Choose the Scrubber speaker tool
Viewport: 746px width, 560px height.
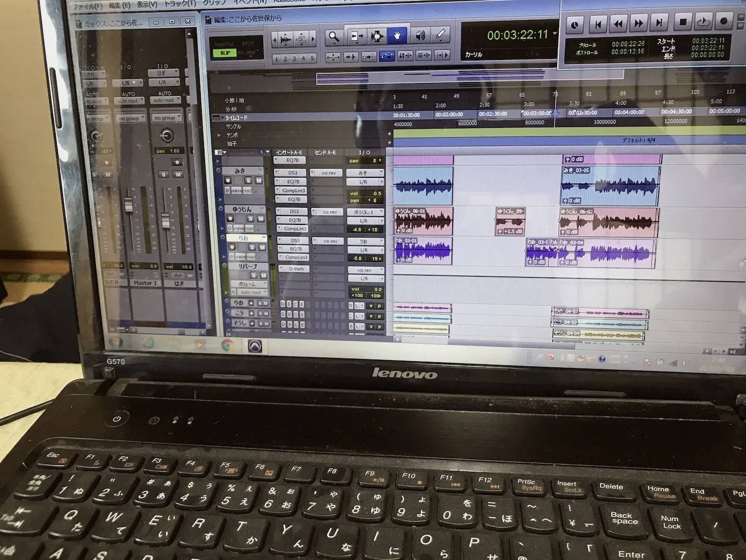point(420,36)
